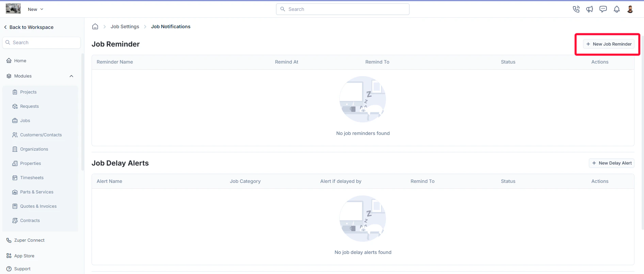The image size is (644, 274).
Task: Click the Customers/Contacts people icon
Action: click(x=15, y=135)
